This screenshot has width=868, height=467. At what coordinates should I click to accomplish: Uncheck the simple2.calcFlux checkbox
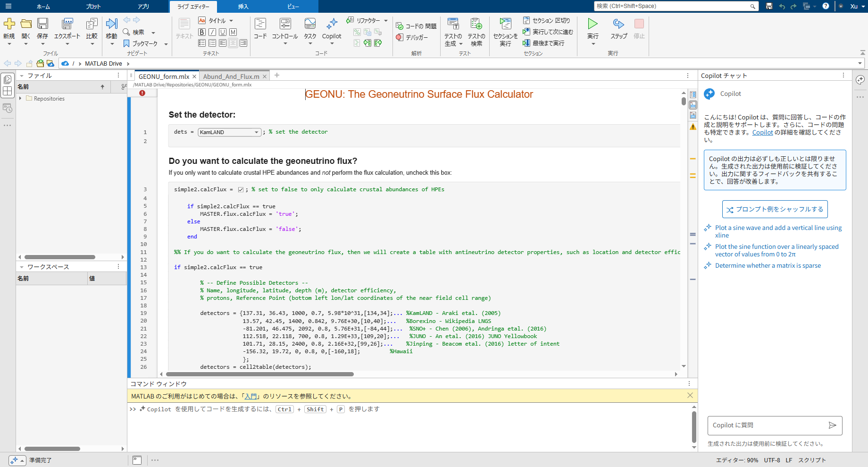(241, 189)
